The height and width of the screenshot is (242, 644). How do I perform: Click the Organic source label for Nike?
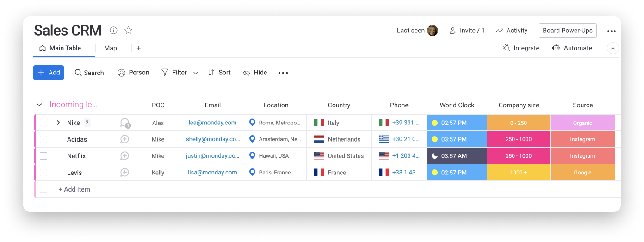[x=582, y=123]
